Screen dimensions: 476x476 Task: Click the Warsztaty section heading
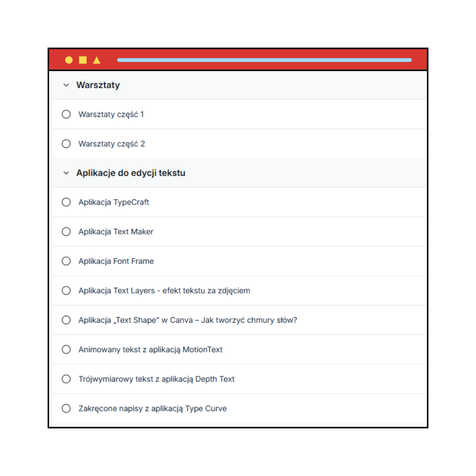pyautogui.click(x=98, y=85)
